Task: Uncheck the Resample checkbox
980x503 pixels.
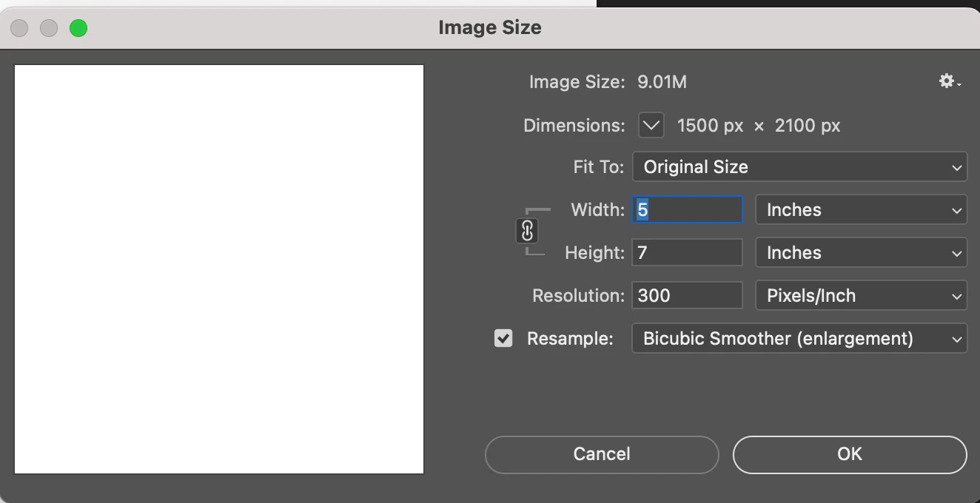Action: 503,339
